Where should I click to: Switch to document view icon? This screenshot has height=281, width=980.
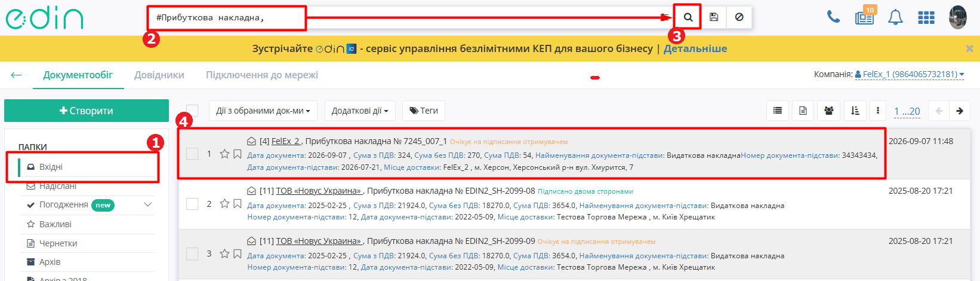[803, 111]
